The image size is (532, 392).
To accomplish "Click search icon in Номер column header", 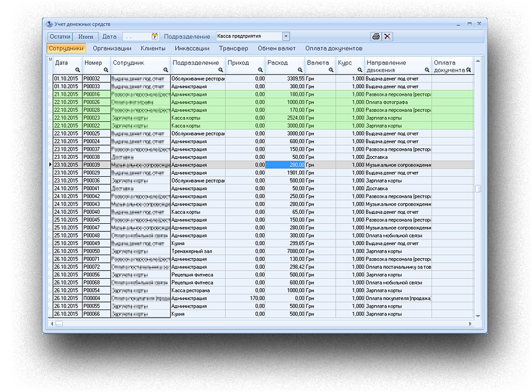I will (106, 70).
